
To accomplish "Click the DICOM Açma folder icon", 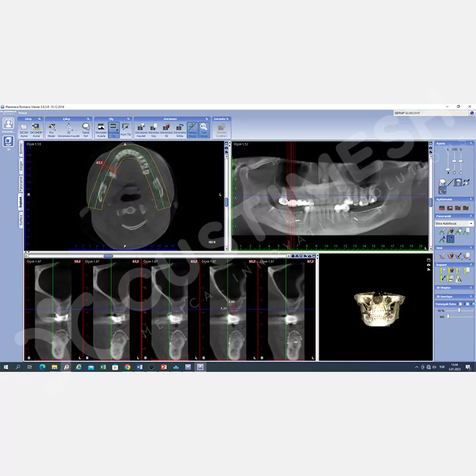I will click(24, 127).
